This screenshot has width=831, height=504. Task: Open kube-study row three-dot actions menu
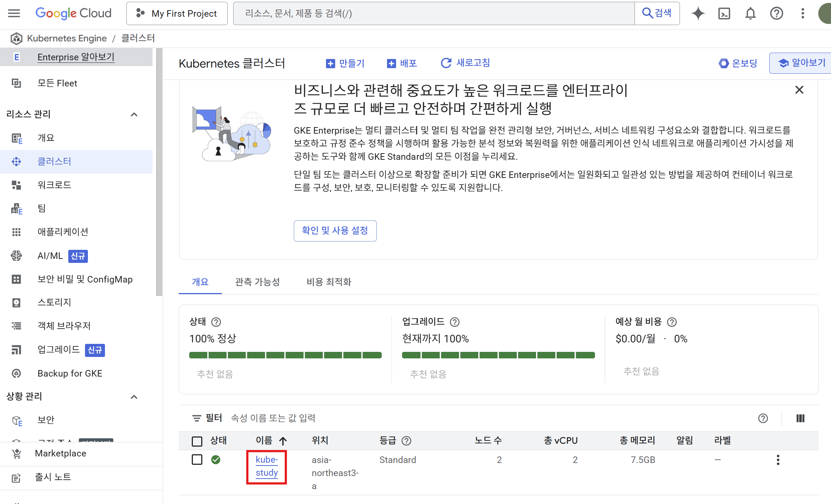pyautogui.click(x=778, y=460)
